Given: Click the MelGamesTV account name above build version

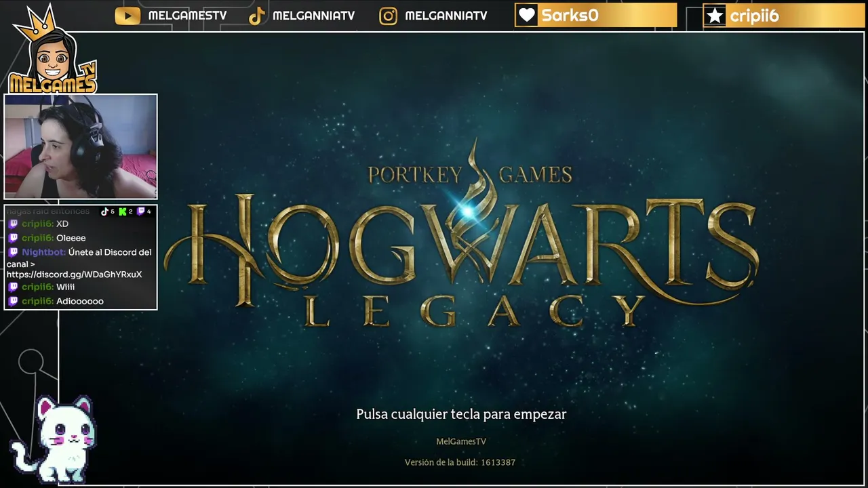Looking at the screenshot, I should pyautogui.click(x=461, y=441).
